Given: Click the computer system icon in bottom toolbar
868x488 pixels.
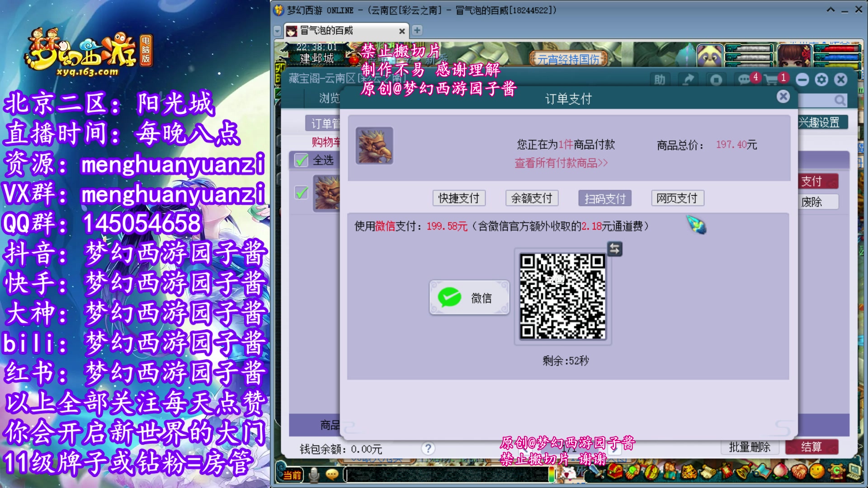Looking at the screenshot, I should tap(854, 472).
